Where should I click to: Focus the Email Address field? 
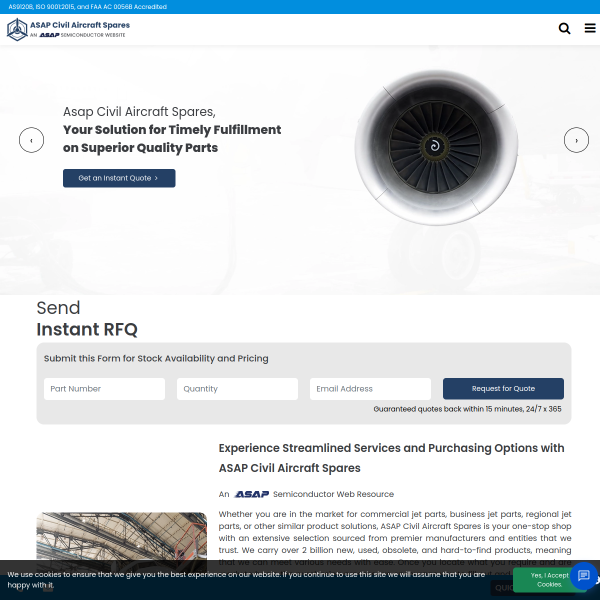click(370, 389)
